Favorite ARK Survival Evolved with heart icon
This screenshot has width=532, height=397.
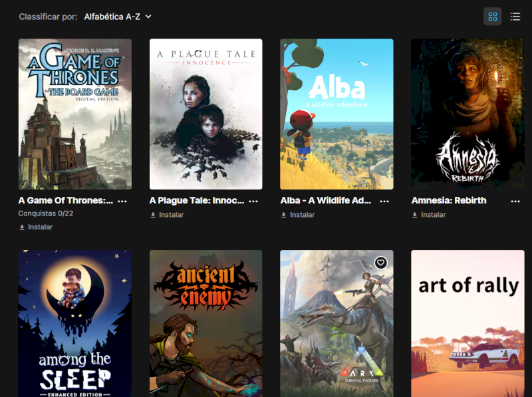(x=380, y=263)
